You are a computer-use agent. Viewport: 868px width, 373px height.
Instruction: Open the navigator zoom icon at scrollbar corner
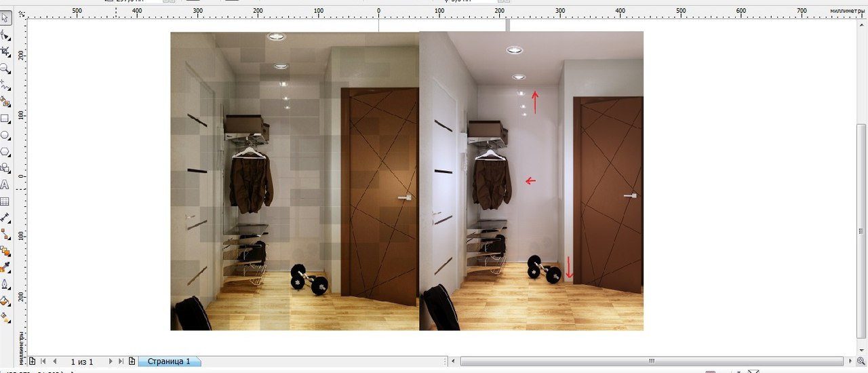(x=861, y=361)
